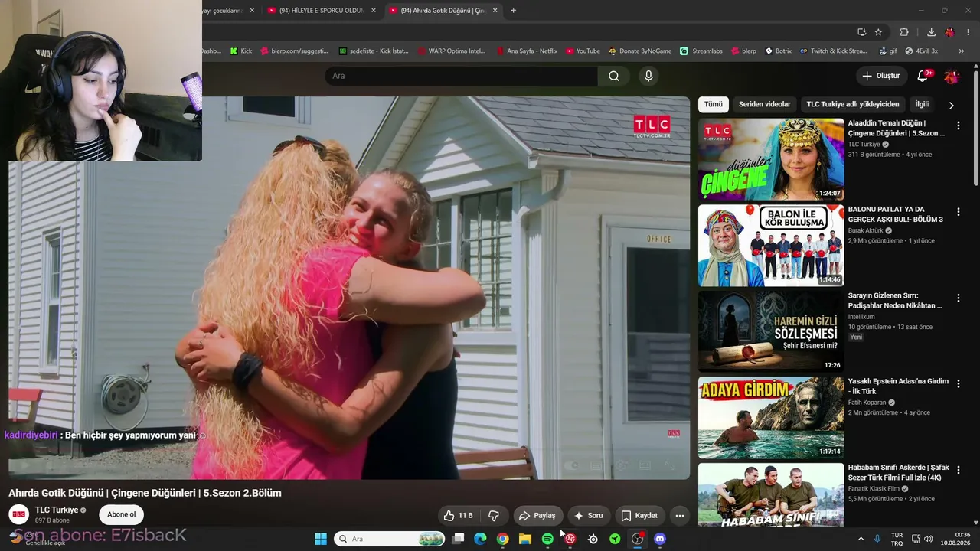The width and height of the screenshot is (980, 551).
Task: Open the taskbar volume control
Action: 928,539
